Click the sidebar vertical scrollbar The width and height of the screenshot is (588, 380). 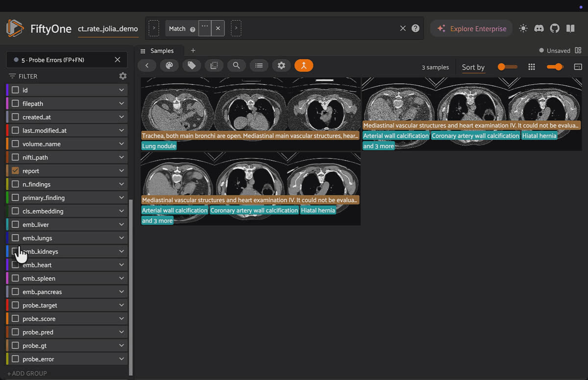click(130, 286)
